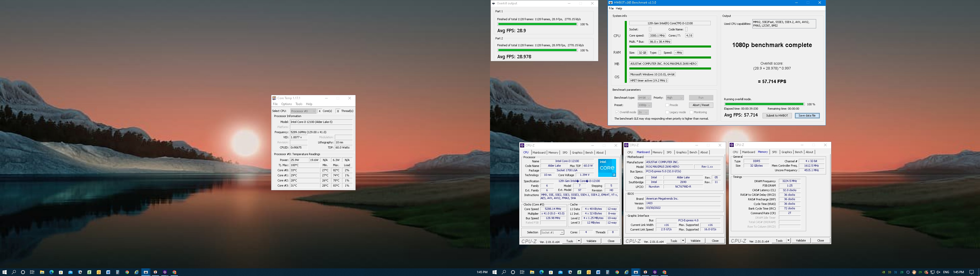The height and width of the screenshot is (276, 980).
Task: Click the Overkill output title bar icon
Action: pyautogui.click(x=494, y=3)
